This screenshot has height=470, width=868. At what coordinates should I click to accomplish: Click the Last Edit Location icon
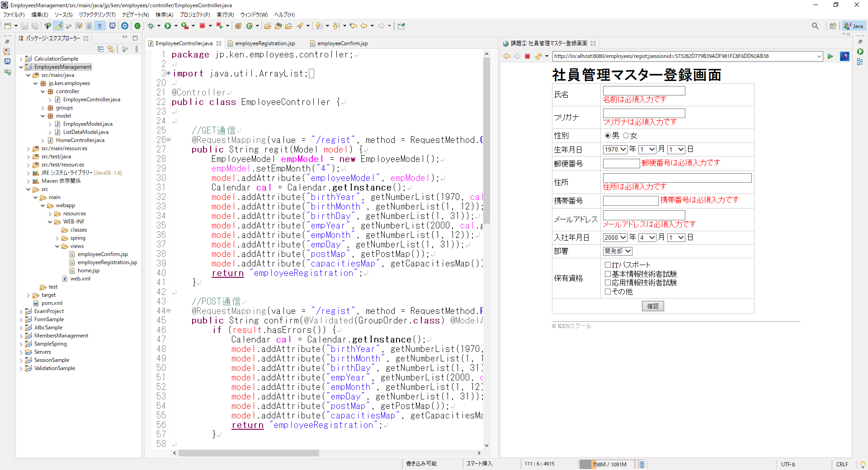tap(353, 26)
